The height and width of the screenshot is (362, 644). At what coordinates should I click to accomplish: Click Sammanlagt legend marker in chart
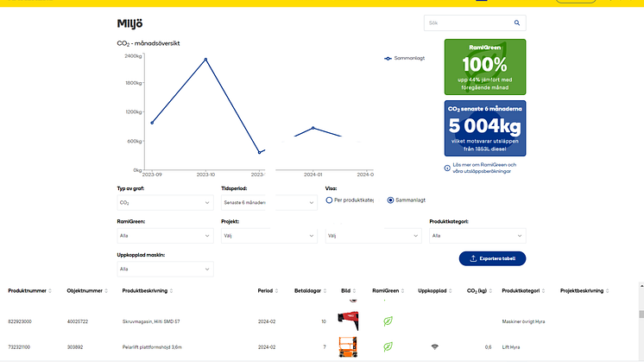[x=388, y=59]
